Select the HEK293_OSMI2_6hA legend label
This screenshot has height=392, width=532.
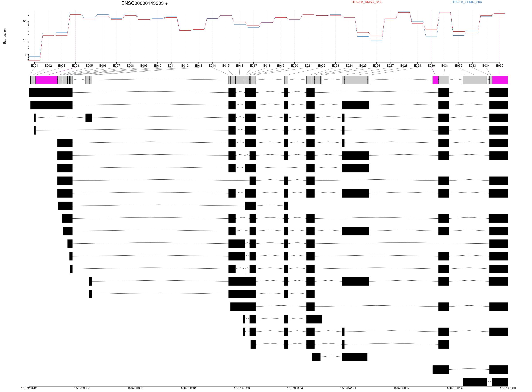(x=467, y=2)
